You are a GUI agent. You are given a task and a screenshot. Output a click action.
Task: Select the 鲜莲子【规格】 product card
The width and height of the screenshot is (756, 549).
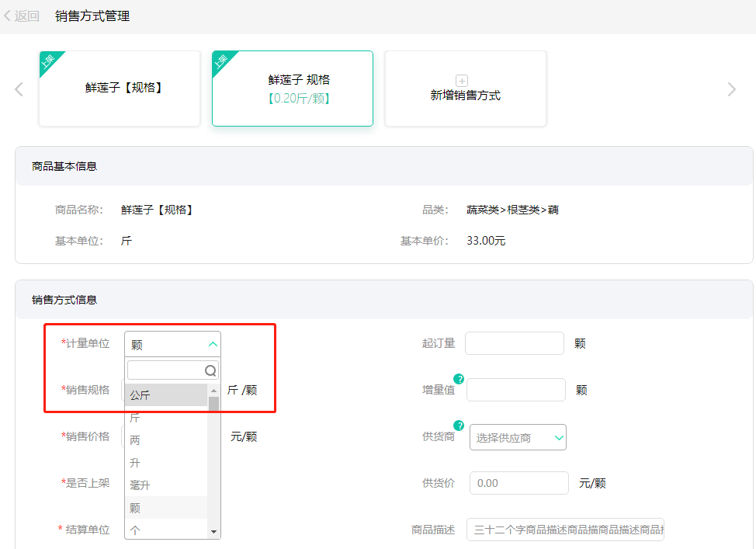(x=120, y=88)
